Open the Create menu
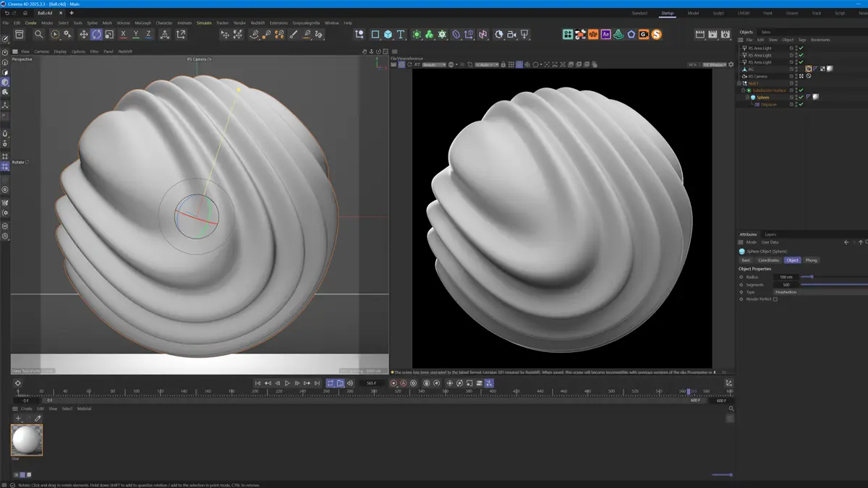The height and width of the screenshot is (488, 868). (x=31, y=23)
